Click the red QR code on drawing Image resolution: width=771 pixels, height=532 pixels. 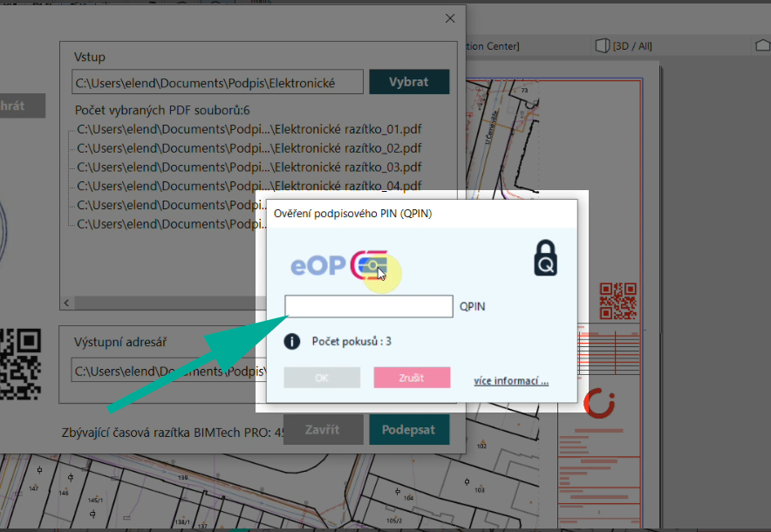pyautogui.click(x=617, y=301)
